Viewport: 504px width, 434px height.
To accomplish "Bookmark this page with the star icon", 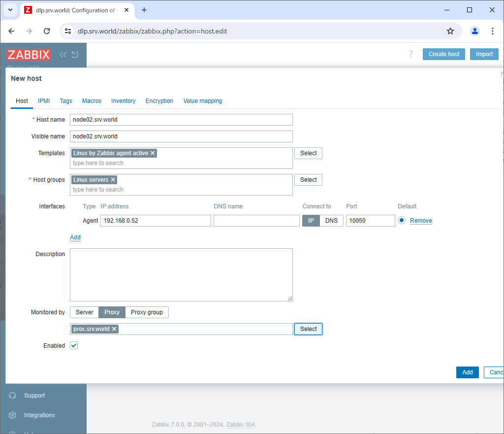I will tap(450, 31).
